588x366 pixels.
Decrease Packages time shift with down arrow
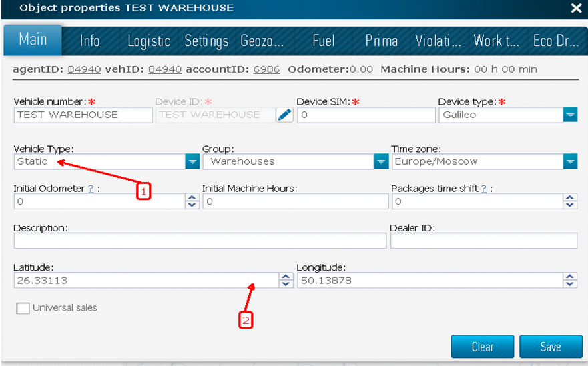569,205
